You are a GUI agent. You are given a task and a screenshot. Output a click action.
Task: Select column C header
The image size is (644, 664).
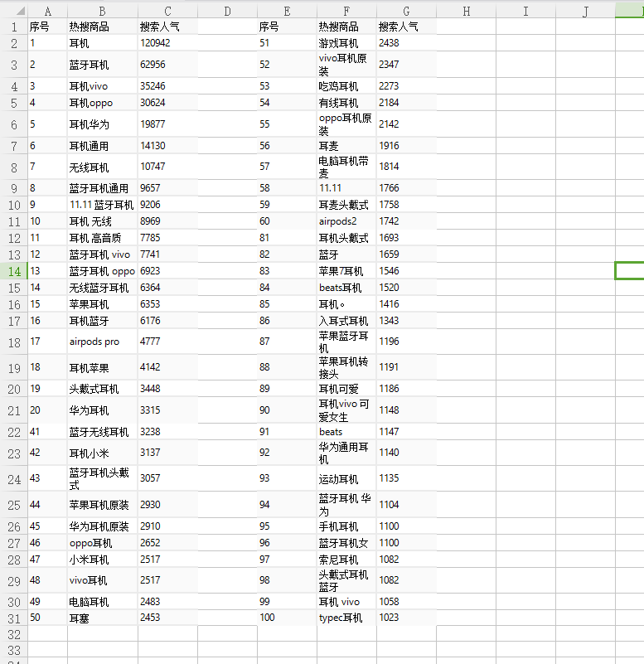[x=167, y=11]
